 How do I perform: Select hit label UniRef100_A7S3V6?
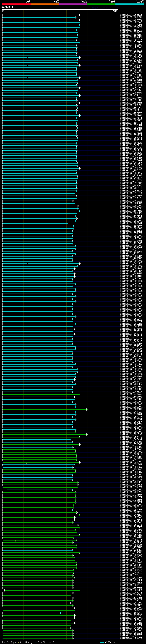[131, 462]
